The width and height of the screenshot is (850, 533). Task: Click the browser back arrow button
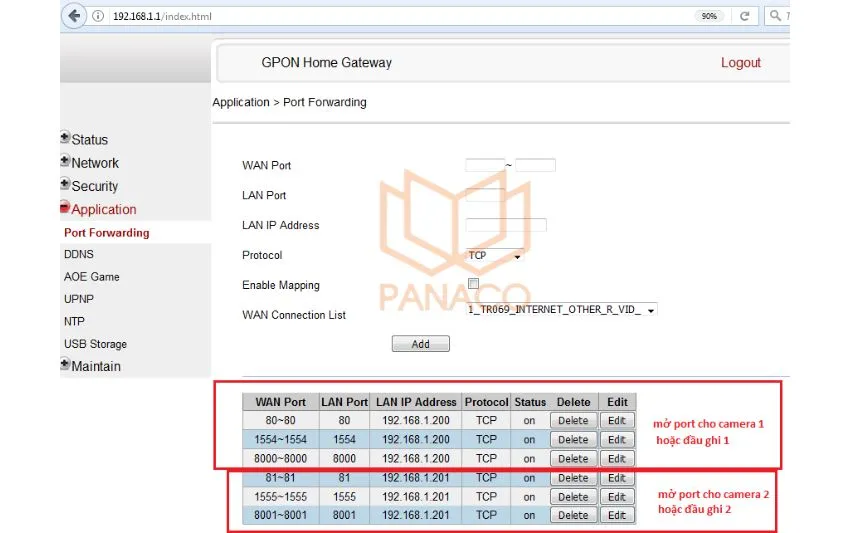pos(74,16)
